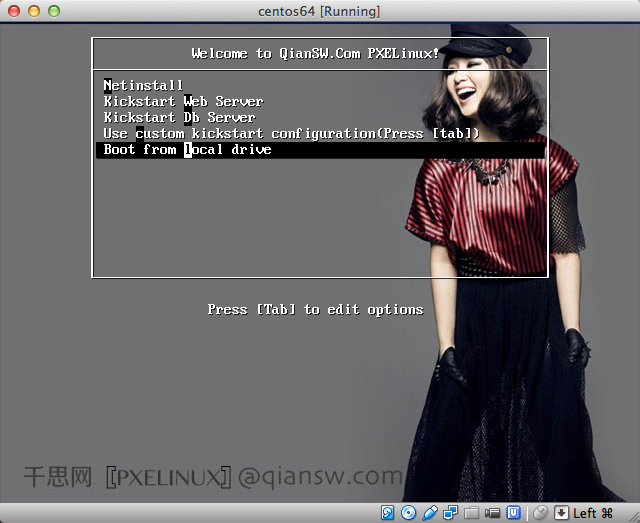640x523 pixels.
Task: Click the USB devices icon
Action: point(429,513)
